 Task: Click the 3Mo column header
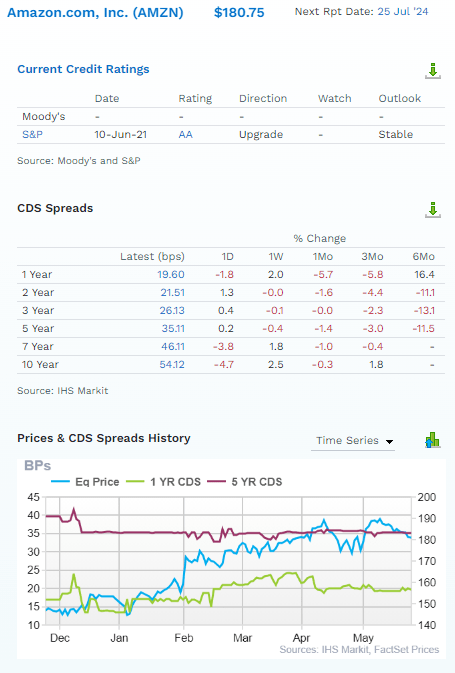pos(372,256)
